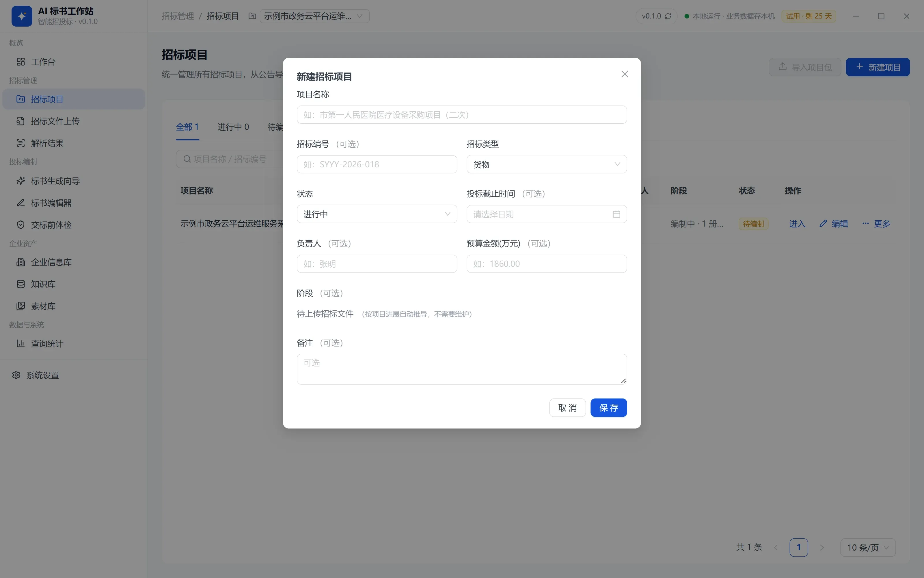The image size is (924, 578).
Task: Switch to the 全部 1 tab
Action: (x=187, y=127)
